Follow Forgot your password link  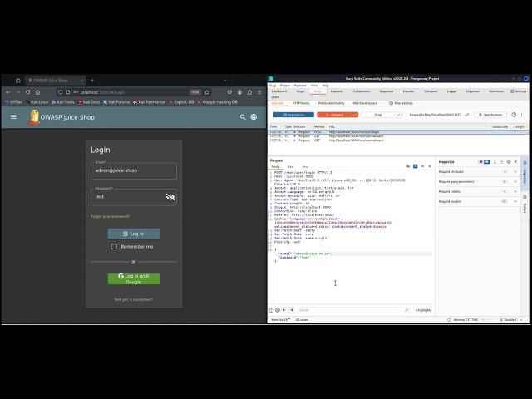[x=110, y=216]
